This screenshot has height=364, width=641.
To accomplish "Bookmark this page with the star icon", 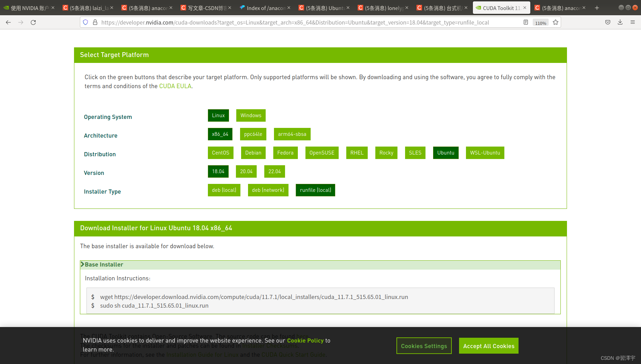I will [556, 22].
